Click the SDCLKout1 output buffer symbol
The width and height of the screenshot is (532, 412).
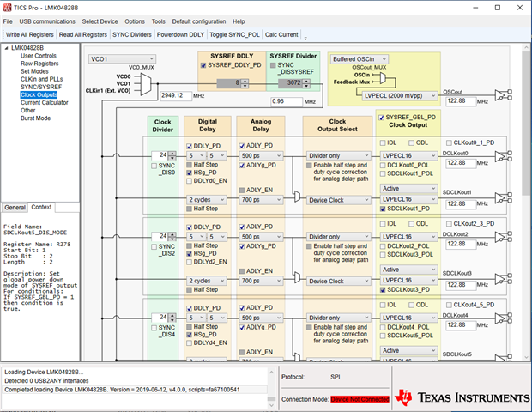pos(503,198)
